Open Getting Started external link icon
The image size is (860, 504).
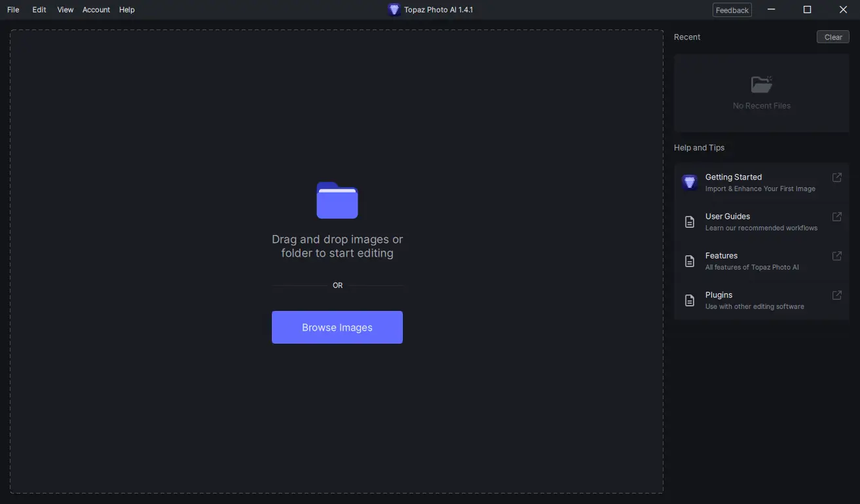tap(837, 177)
